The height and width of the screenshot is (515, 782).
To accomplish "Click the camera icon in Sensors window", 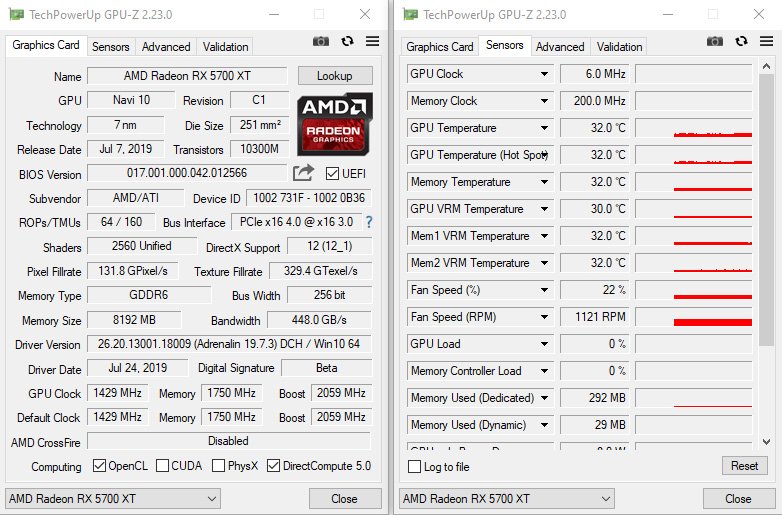I will point(715,41).
